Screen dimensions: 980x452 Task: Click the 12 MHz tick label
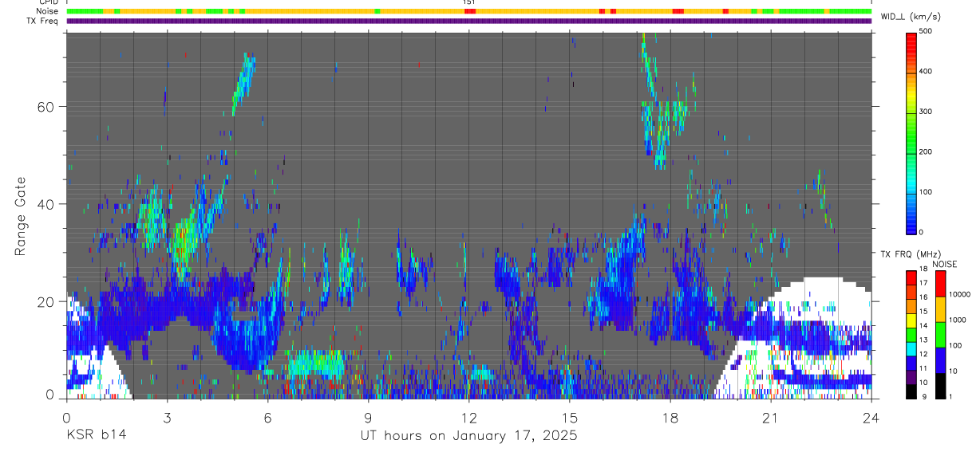(x=923, y=355)
